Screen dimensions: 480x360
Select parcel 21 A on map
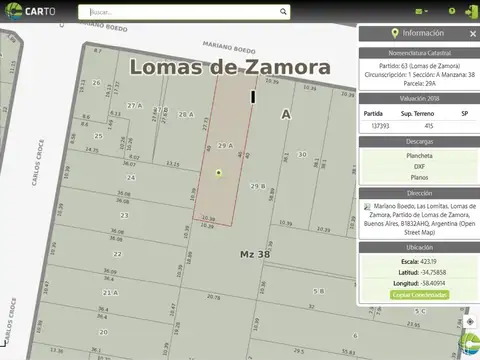(110, 293)
